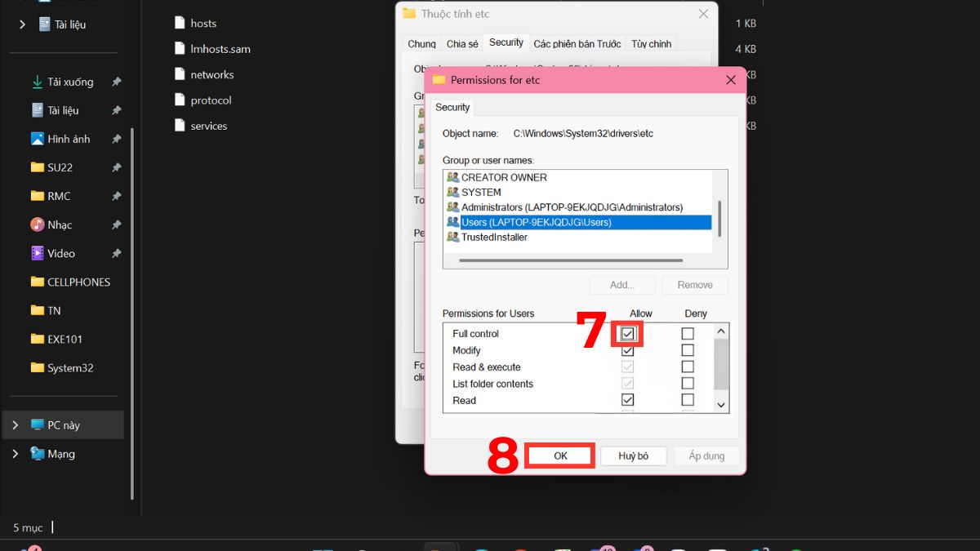The width and height of the screenshot is (980, 551).
Task: Click the Áp dụng button
Action: pyautogui.click(x=706, y=455)
